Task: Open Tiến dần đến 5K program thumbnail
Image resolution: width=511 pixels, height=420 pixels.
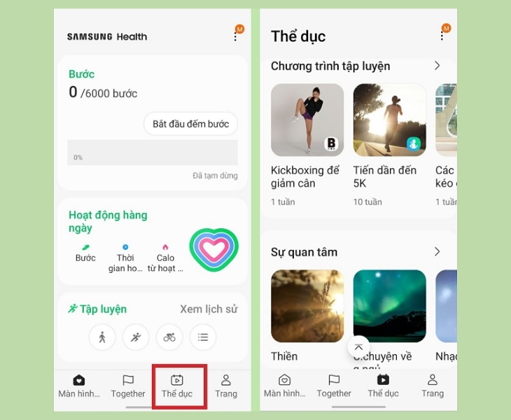Action: coord(389,120)
